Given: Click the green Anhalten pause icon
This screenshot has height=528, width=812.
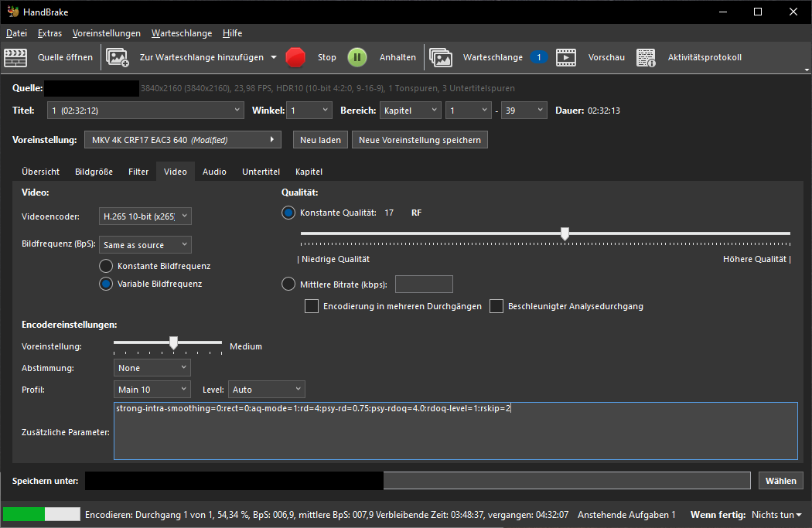Looking at the screenshot, I should click(x=357, y=57).
